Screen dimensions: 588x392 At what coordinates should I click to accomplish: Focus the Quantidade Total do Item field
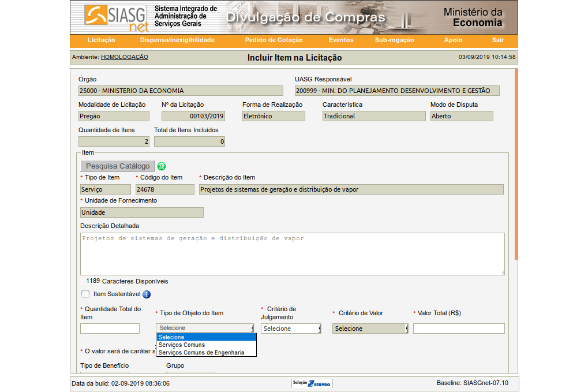click(x=110, y=328)
